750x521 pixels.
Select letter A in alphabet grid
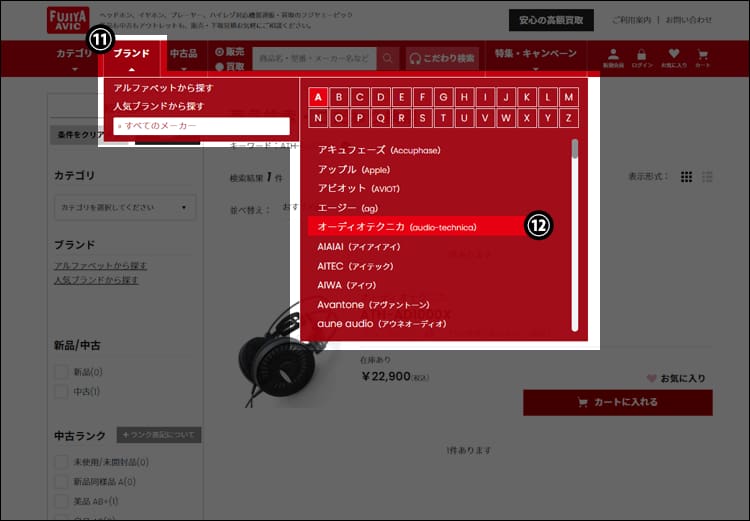(x=318, y=97)
